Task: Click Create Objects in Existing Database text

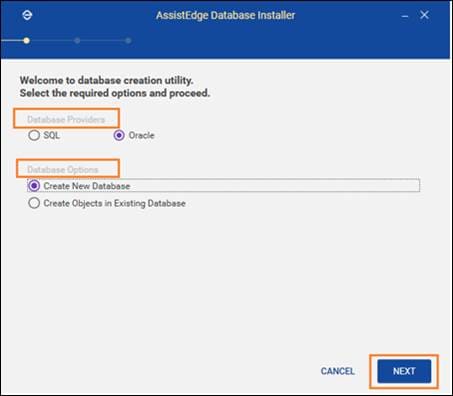Action: tap(114, 203)
